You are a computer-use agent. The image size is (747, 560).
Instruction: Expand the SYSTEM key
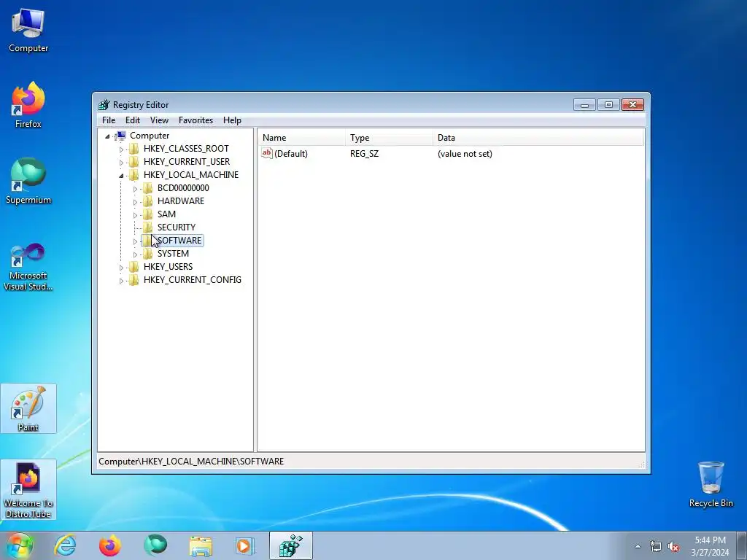click(x=135, y=254)
